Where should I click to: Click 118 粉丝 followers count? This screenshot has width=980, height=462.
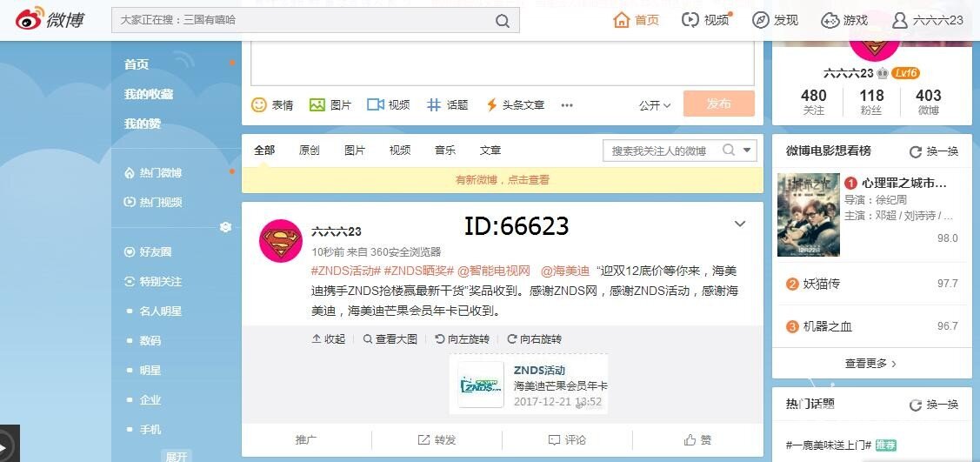pos(871,102)
